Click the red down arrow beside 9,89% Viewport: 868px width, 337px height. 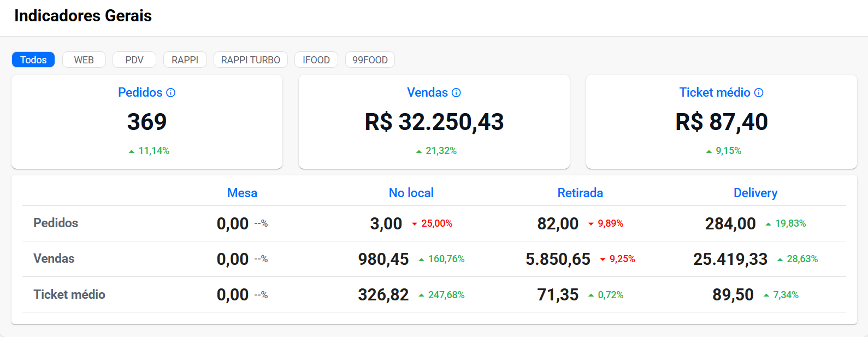click(591, 224)
